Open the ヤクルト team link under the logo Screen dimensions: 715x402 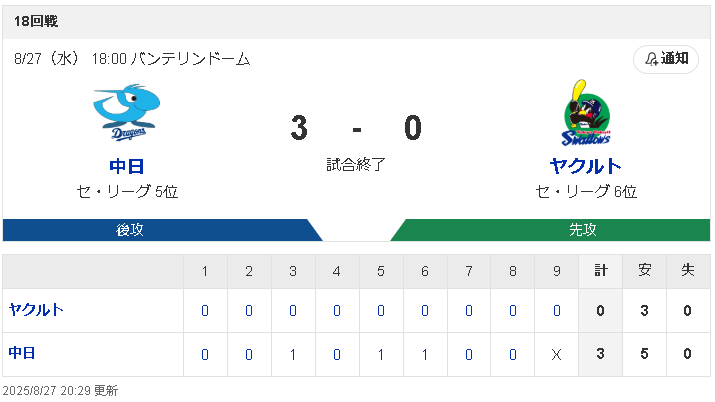[x=585, y=166]
